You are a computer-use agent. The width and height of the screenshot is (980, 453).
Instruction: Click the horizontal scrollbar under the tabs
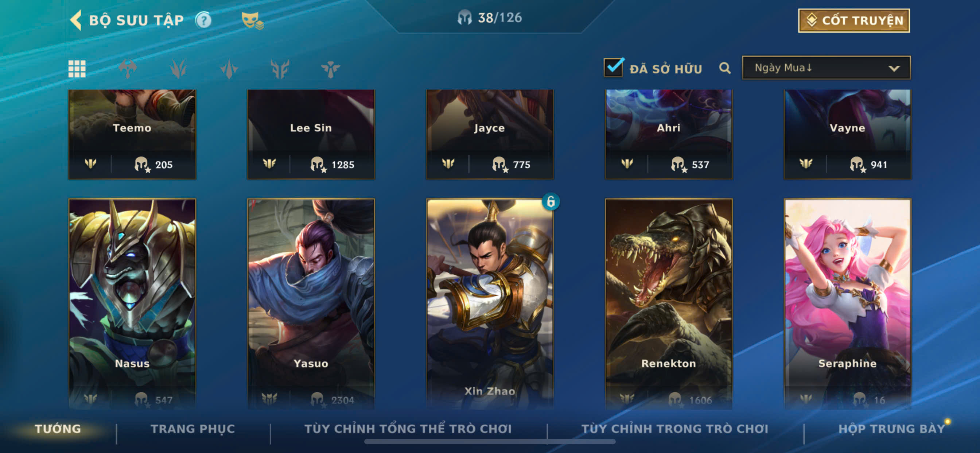coord(490,442)
